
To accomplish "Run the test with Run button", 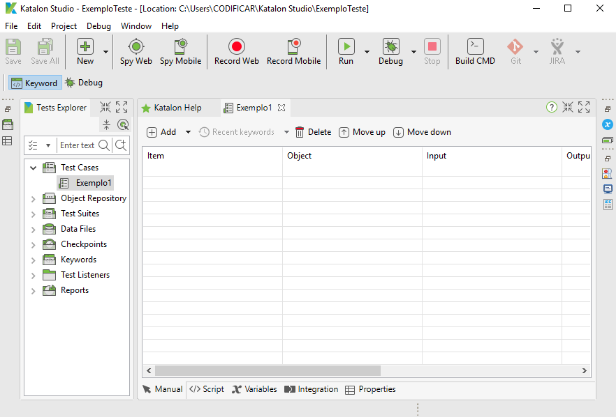I will (346, 51).
